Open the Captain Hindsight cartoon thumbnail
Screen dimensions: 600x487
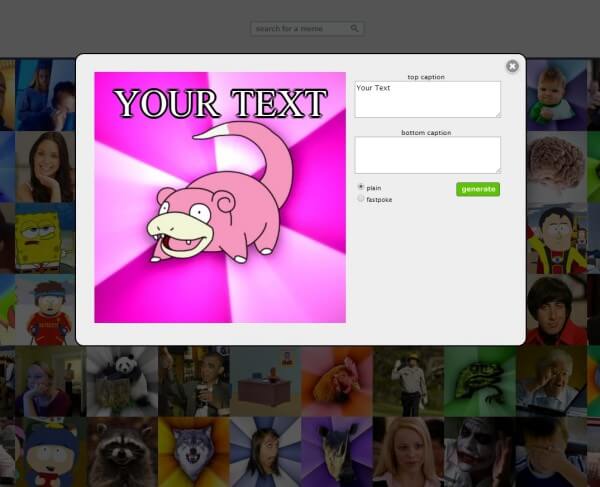click(x=557, y=238)
